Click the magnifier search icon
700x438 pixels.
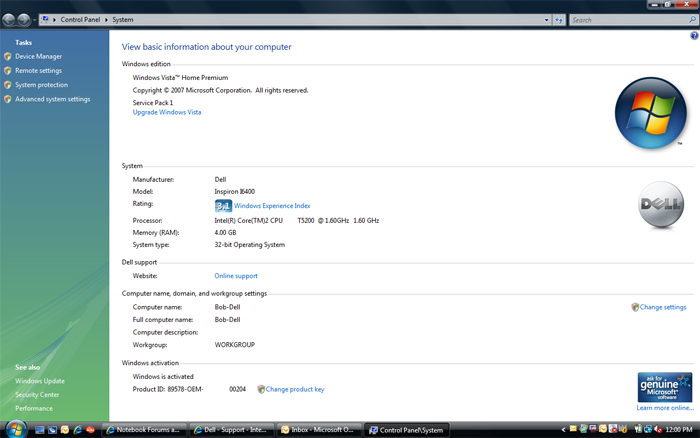coord(692,20)
